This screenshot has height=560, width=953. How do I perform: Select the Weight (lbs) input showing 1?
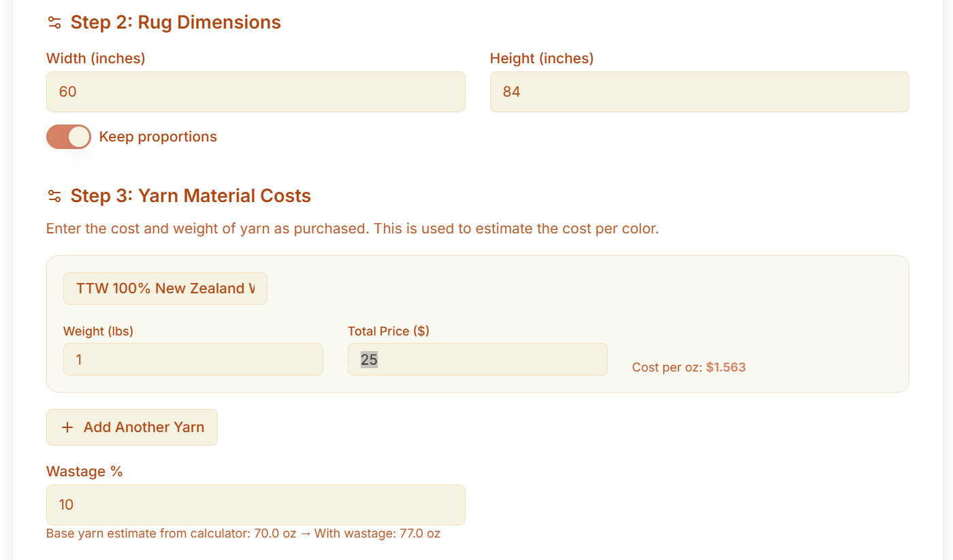(193, 359)
